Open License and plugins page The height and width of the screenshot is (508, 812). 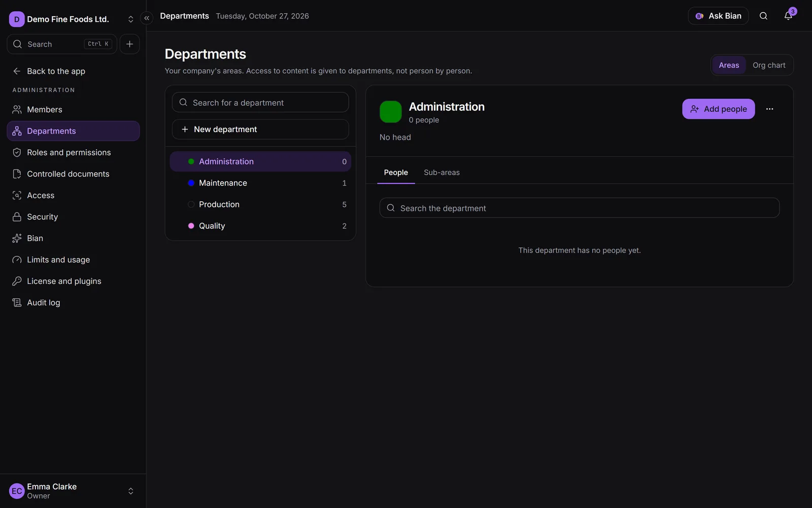pyautogui.click(x=73, y=281)
